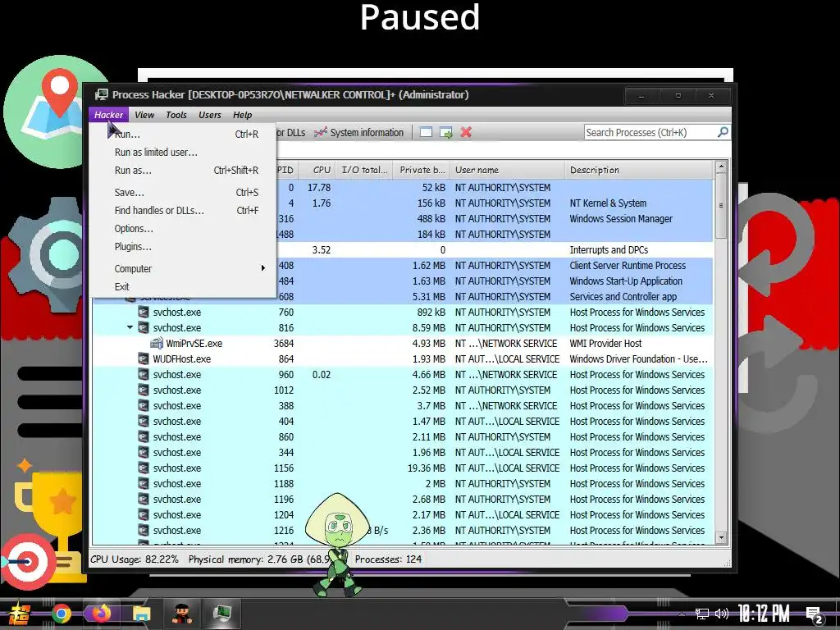
Task: Click the Client Server Runtime Process text
Action: click(628, 266)
